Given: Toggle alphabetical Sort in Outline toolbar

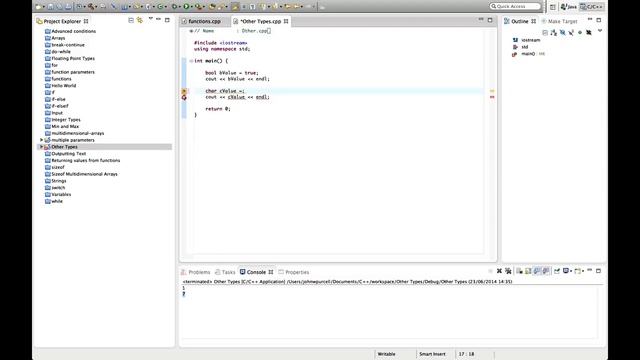Looking at the screenshot, I should click(553, 32).
